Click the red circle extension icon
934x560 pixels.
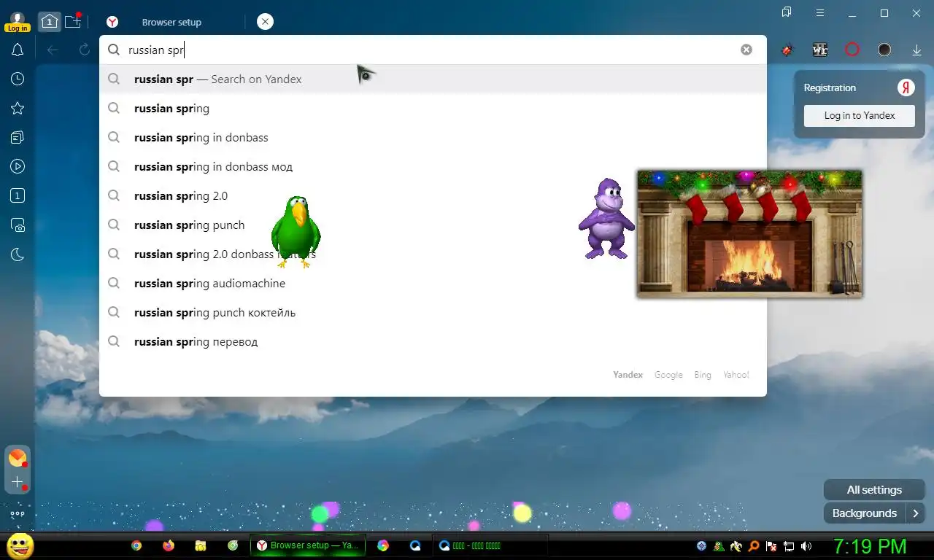(852, 50)
